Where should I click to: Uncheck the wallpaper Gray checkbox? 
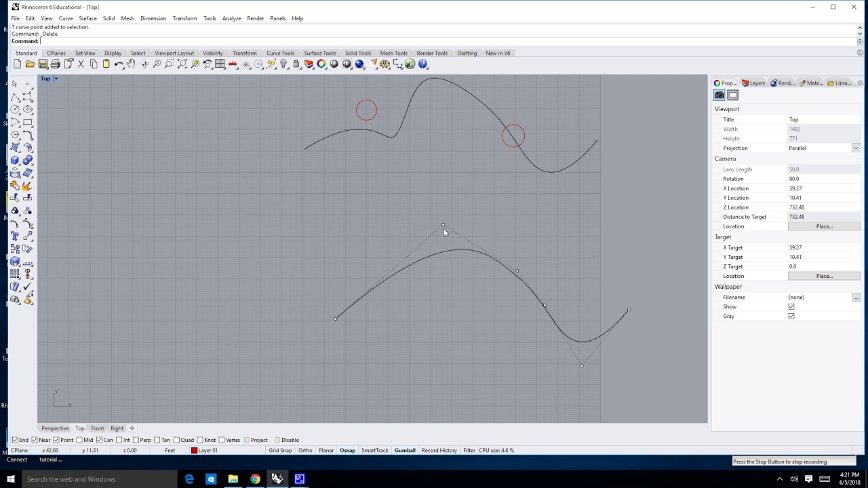point(791,317)
